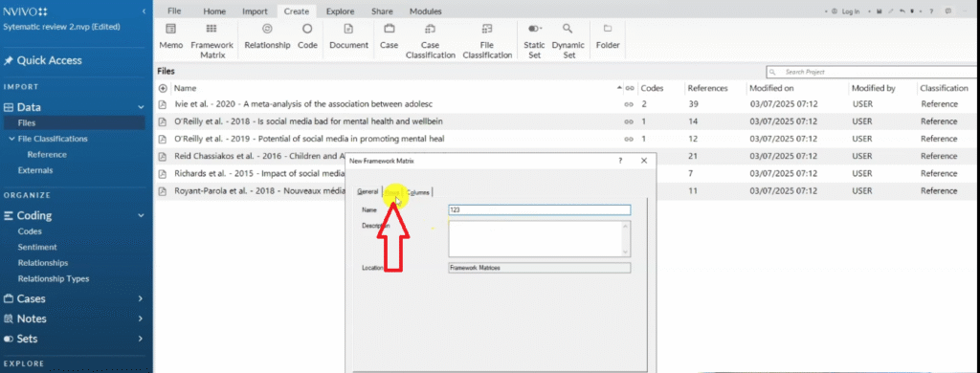Close the New Framework Matrix dialog
The image size is (980, 373).
click(644, 161)
